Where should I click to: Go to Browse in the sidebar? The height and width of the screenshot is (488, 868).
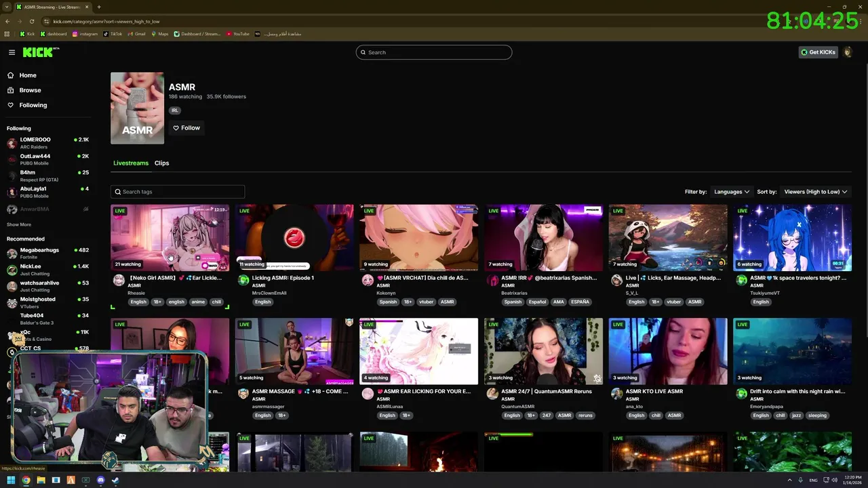tap(30, 90)
